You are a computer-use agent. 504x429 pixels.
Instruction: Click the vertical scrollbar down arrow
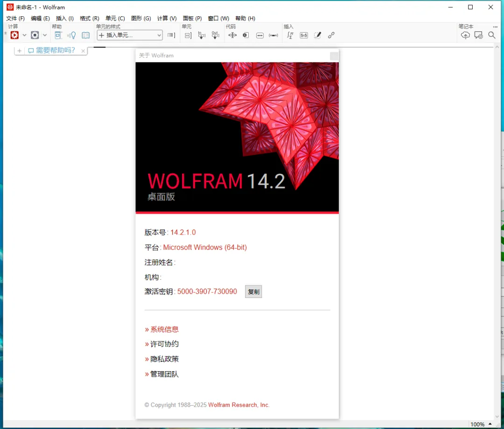point(497,416)
